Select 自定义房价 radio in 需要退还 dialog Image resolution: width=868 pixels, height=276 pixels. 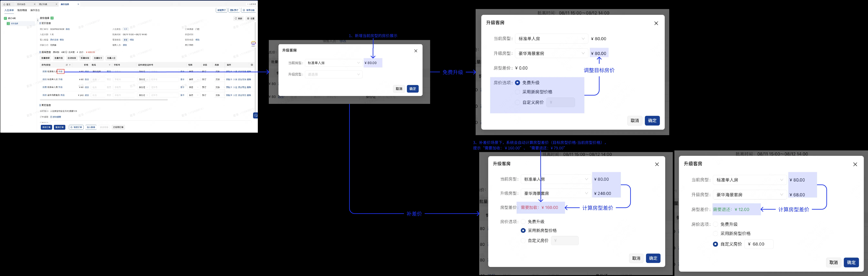pos(715,244)
